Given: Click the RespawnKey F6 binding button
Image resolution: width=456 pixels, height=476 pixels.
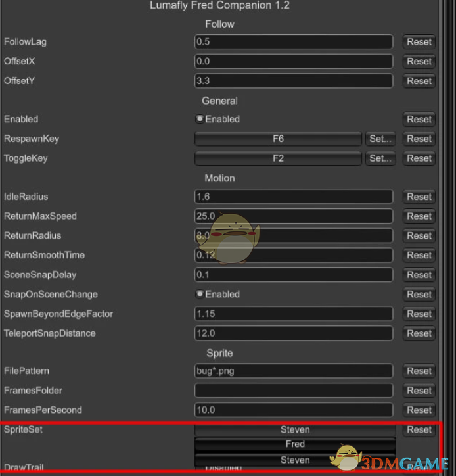Looking at the screenshot, I should pyautogui.click(x=278, y=139).
